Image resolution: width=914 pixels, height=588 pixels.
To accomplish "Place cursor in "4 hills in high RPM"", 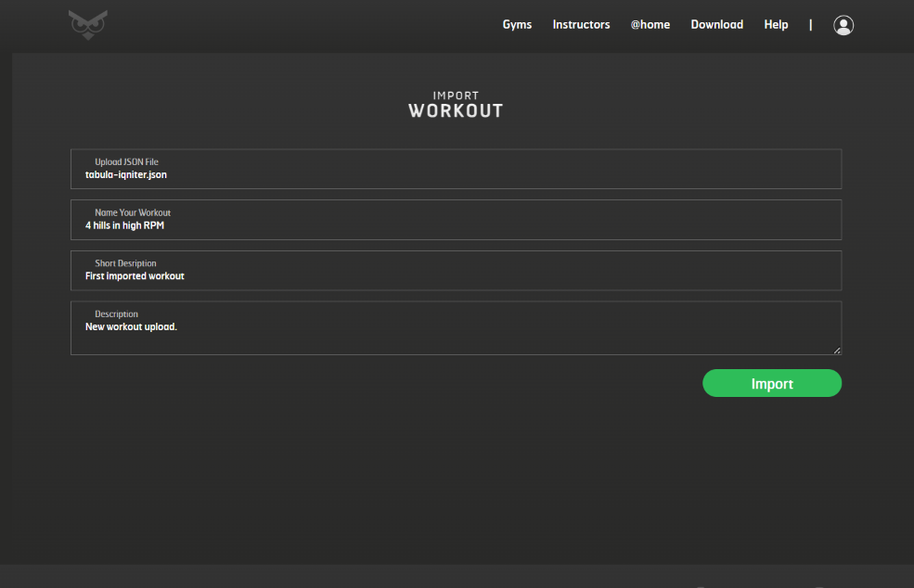I will click(x=124, y=225).
